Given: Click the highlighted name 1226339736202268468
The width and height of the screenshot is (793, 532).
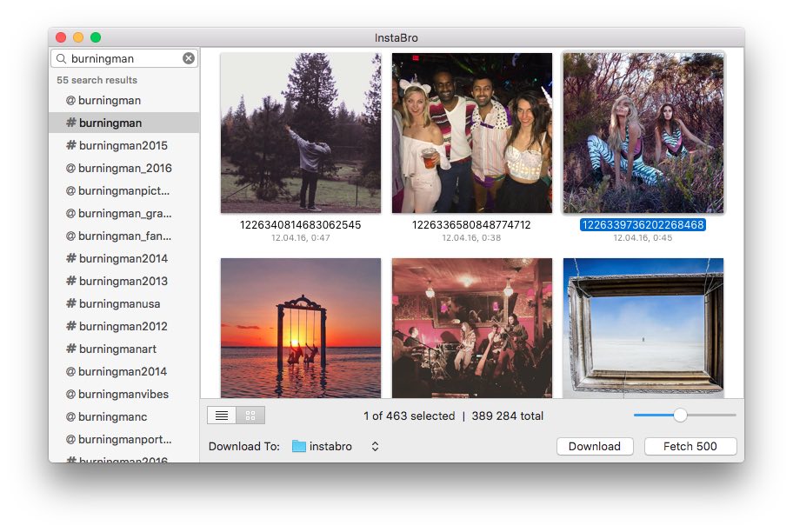Looking at the screenshot, I should [643, 224].
